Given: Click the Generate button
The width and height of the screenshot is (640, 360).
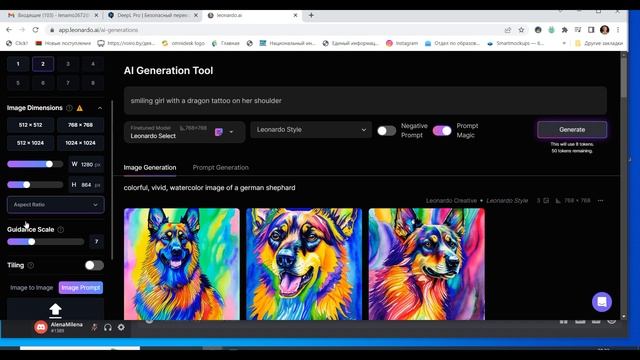Looking at the screenshot, I should tap(572, 129).
